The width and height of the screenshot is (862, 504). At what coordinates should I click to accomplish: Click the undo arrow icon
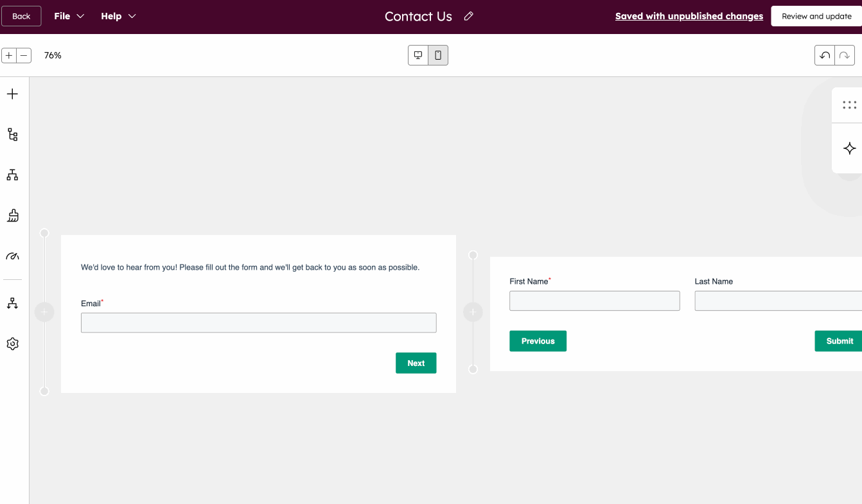[x=825, y=55]
